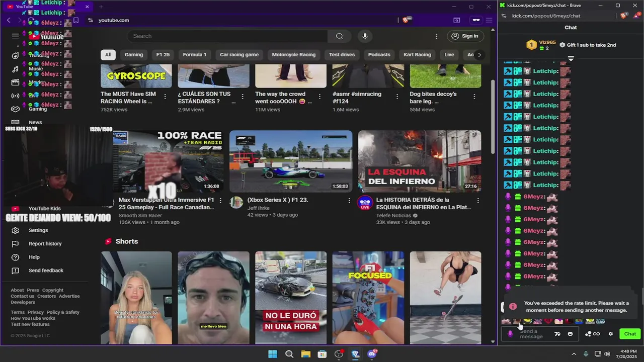This screenshot has width=644, height=362.
Task: Open the FOCUSED short thumbnail
Action: 368,298
